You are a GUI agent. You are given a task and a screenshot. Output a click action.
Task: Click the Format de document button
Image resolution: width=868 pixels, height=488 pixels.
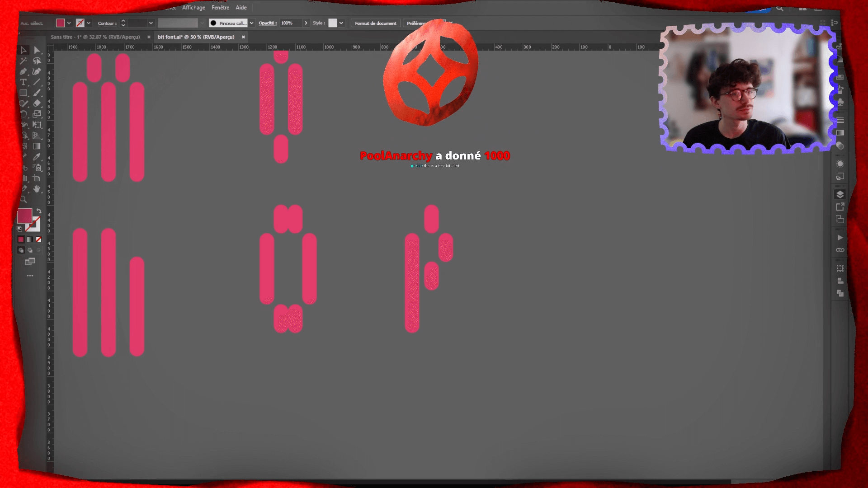click(x=375, y=23)
